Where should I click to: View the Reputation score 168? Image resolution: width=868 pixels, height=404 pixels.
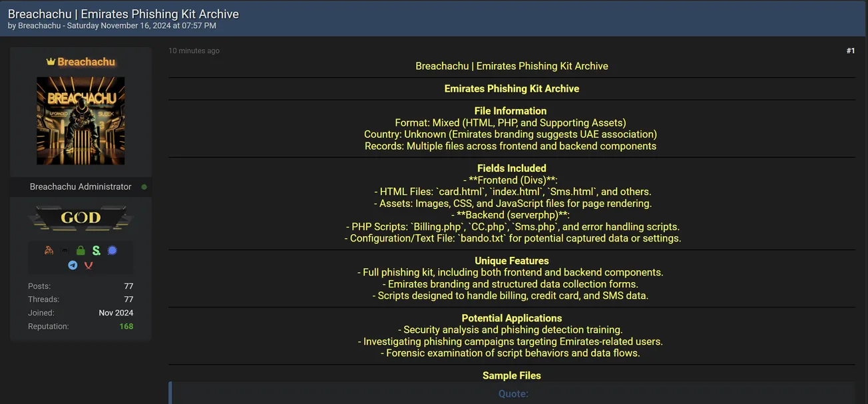[x=126, y=326]
